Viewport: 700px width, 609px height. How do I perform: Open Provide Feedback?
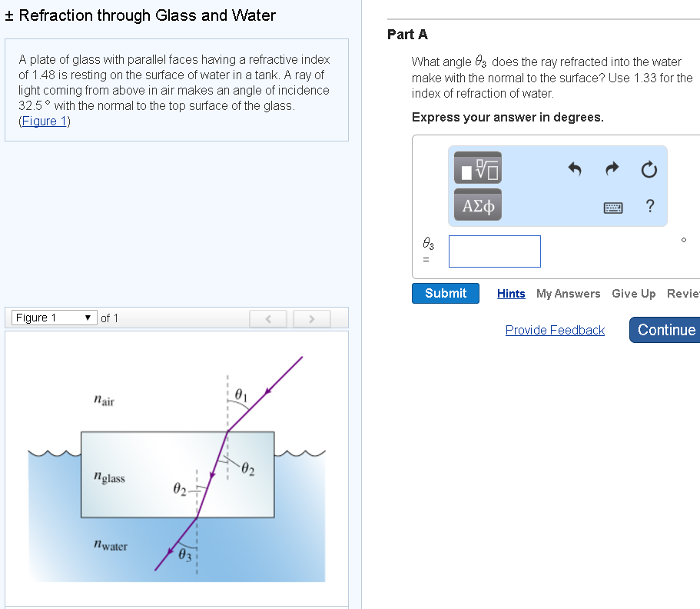click(555, 330)
